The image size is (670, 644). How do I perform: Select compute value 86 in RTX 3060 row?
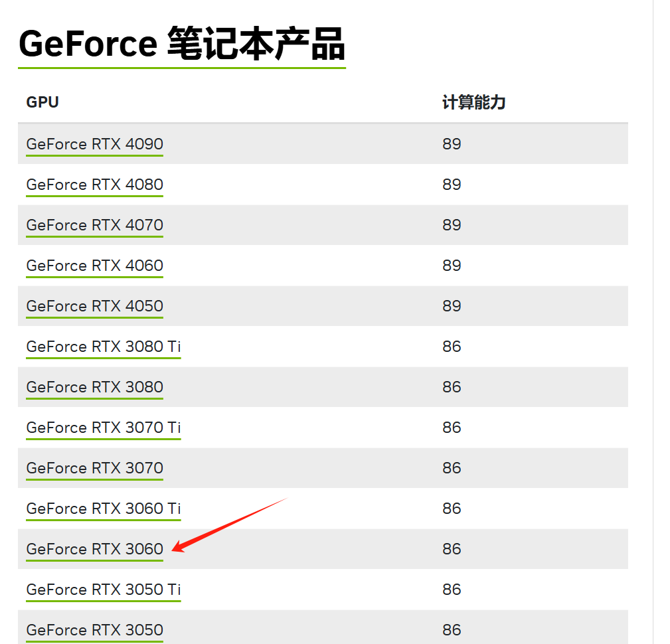click(452, 550)
